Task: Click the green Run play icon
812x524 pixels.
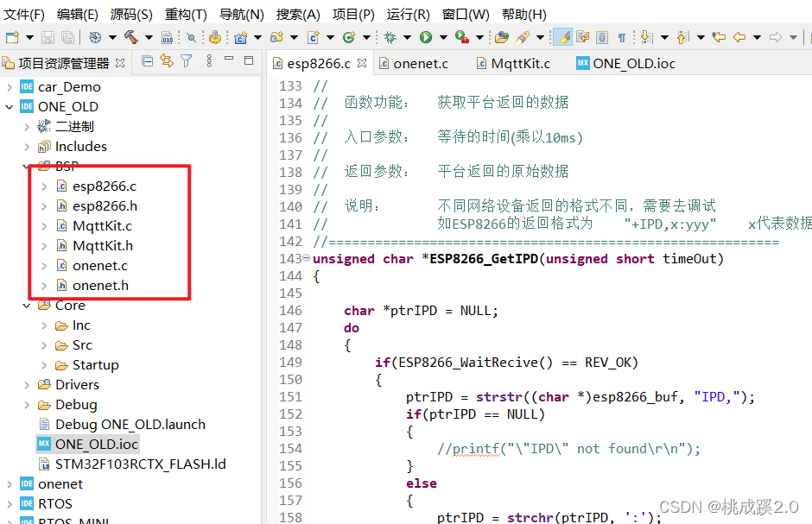Action: [x=426, y=37]
